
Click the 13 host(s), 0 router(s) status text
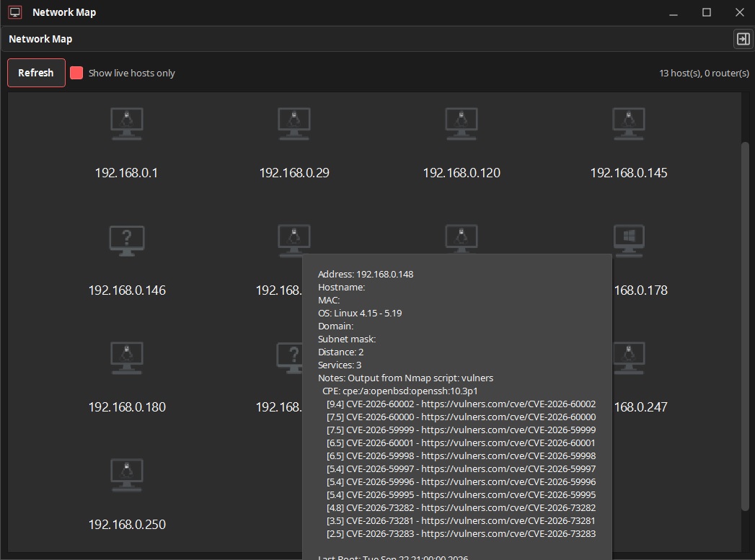[704, 73]
